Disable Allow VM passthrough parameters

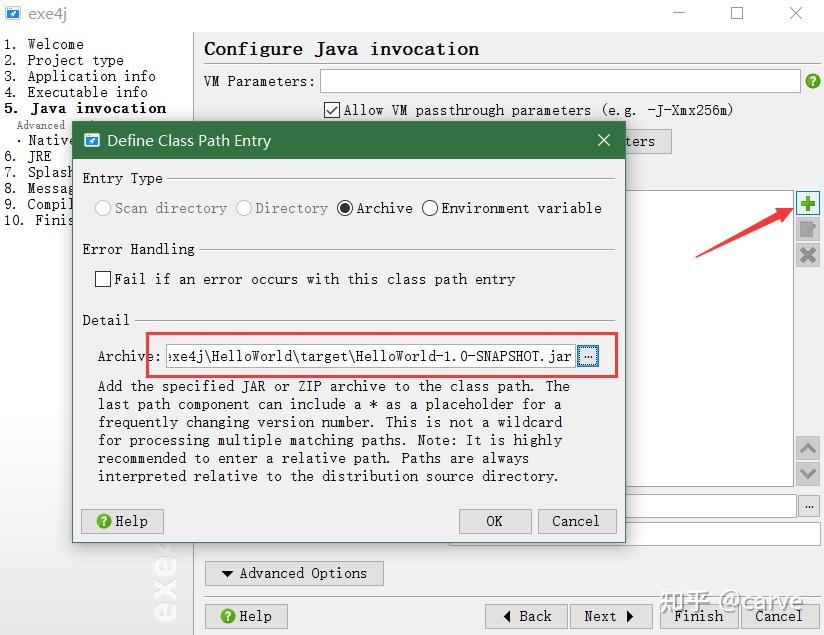tap(333, 110)
